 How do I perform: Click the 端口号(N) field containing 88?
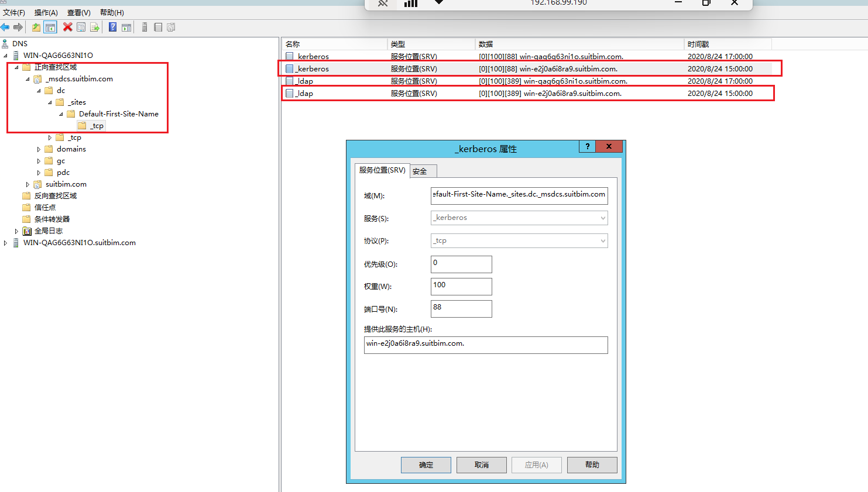coord(461,308)
